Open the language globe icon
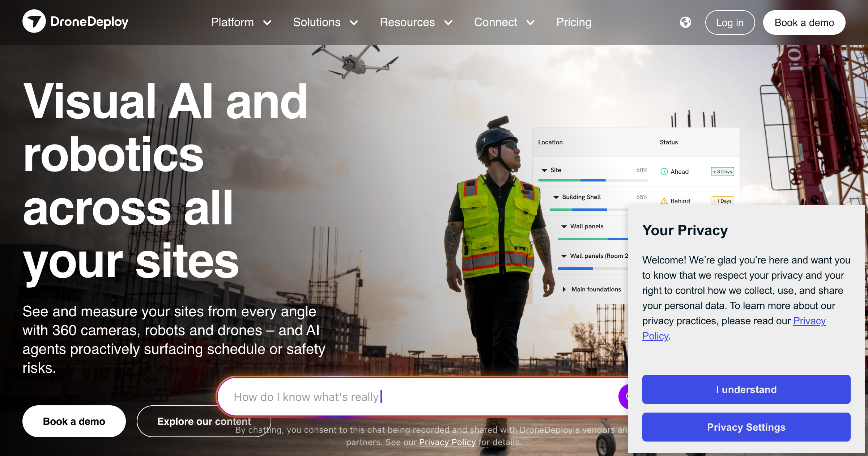 pyautogui.click(x=685, y=22)
